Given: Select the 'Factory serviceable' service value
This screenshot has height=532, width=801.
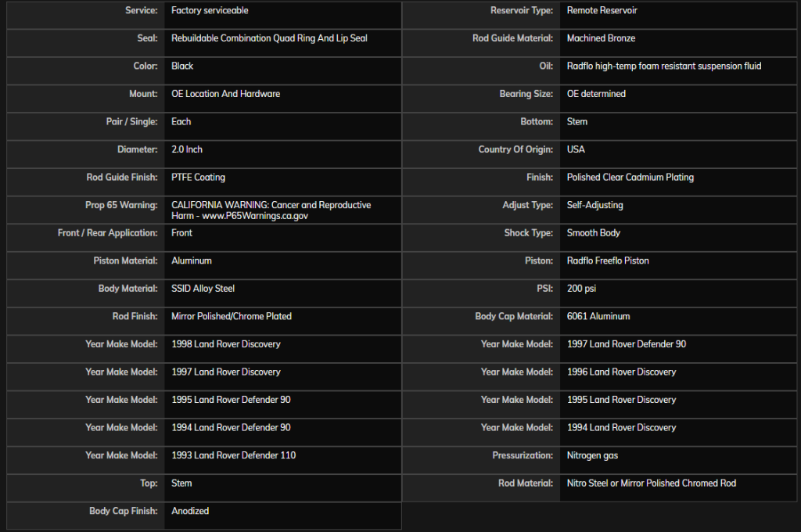Looking at the screenshot, I should [210, 10].
